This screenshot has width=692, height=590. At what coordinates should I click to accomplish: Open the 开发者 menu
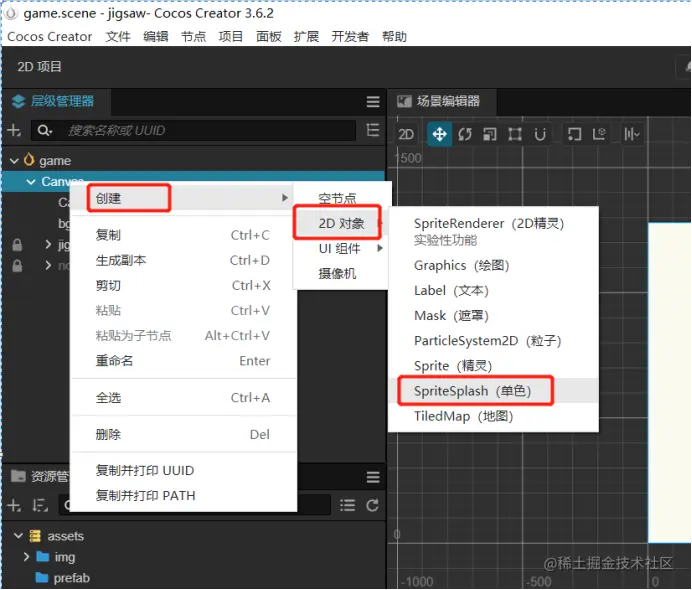pyautogui.click(x=350, y=36)
